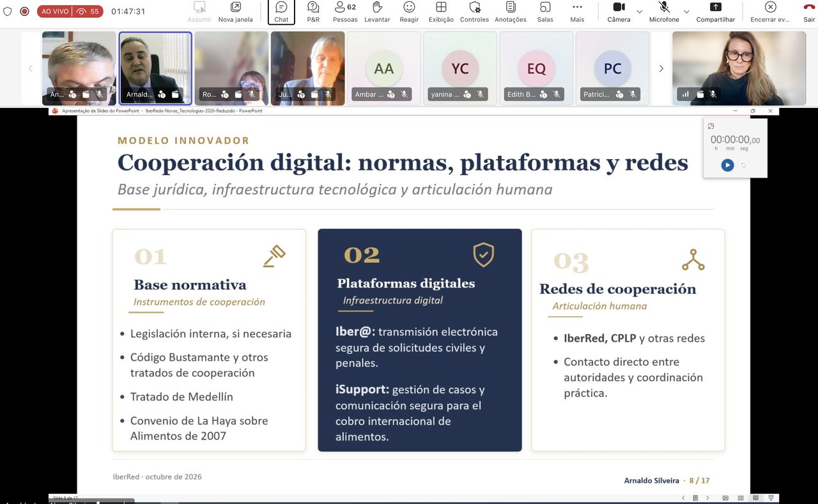This screenshot has height=504, width=818.
Task: Leave the meeting with Sair
Action: [809, 11]
